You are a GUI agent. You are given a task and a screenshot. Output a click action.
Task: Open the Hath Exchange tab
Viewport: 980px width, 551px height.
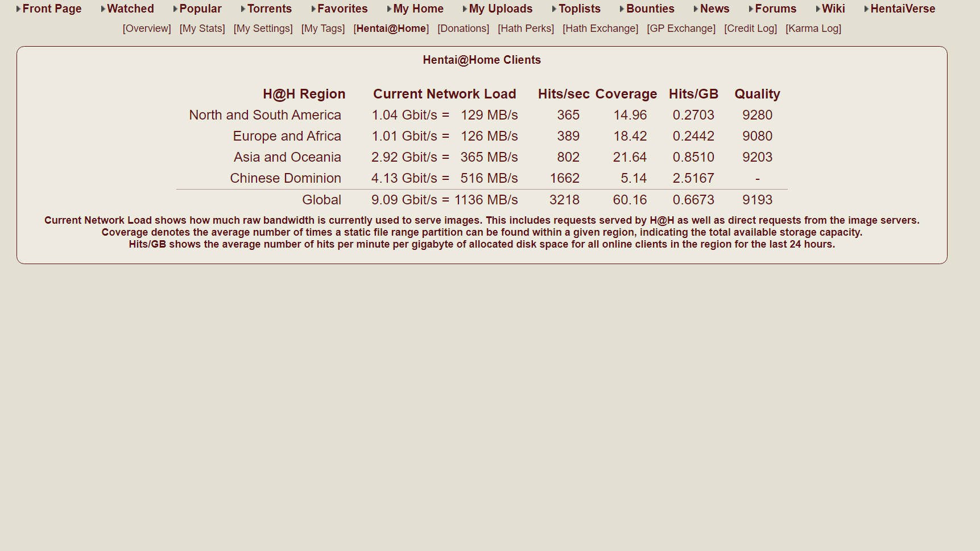[601, 28]
